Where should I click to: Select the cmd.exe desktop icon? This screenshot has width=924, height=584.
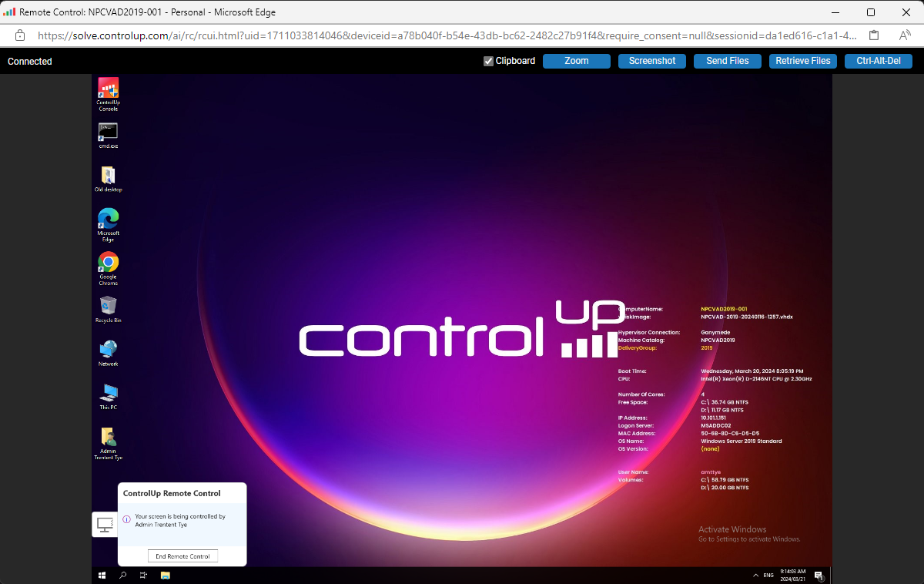click(108, 132)
